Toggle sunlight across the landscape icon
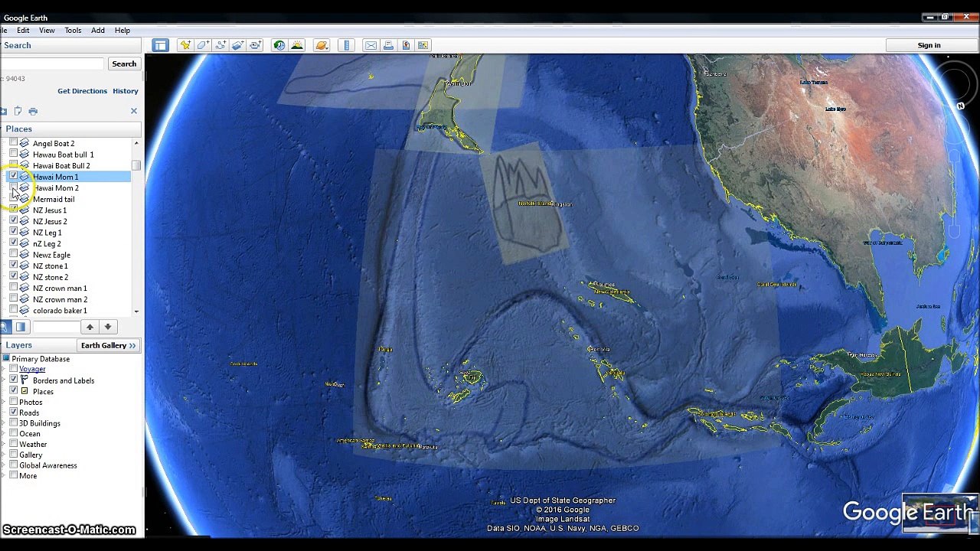980x551 pixels. coord(297,45)
